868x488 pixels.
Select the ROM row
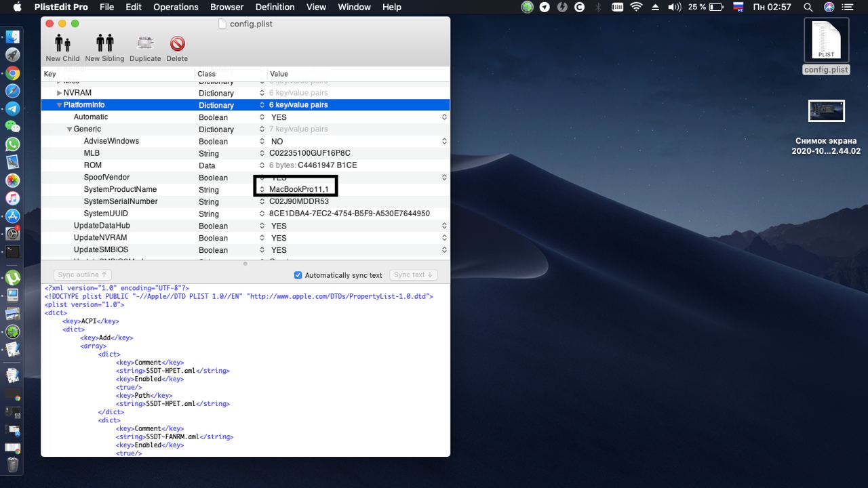tap(245, 165)
